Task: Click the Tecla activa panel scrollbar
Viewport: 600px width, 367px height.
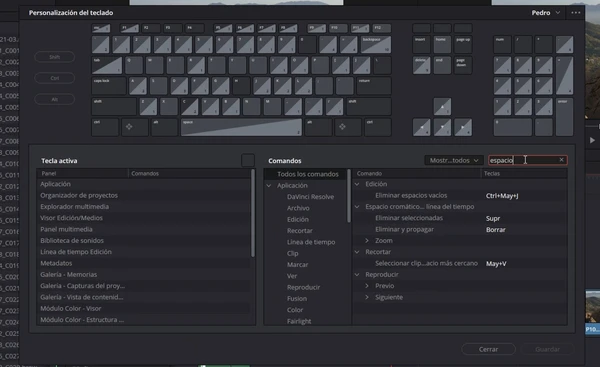Action: pos(253,213)
